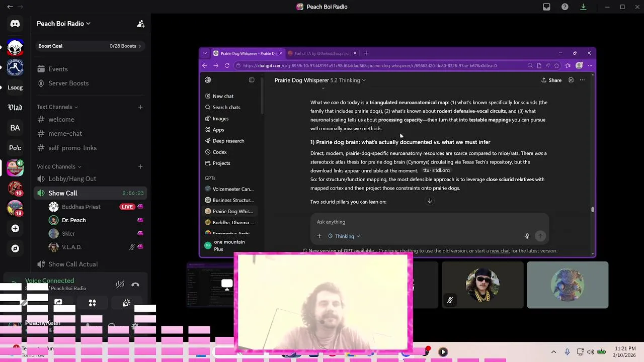Image resolution: width=644 pixels, height=362 pixels.
Task: Click Discord download update arrow icon
Action: point(583,7)
